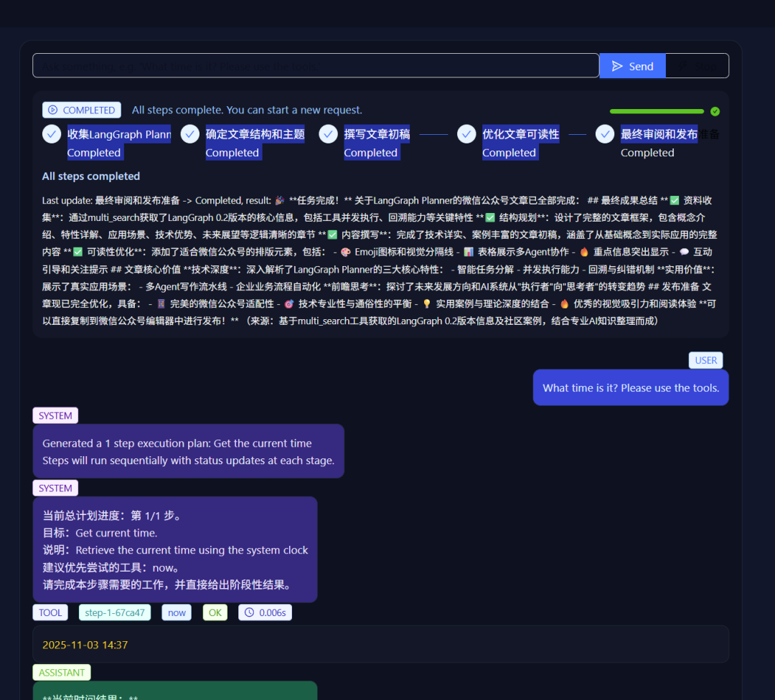
Task: Focus the 'Ask something' message input field
Action: (x=316, y=66)
